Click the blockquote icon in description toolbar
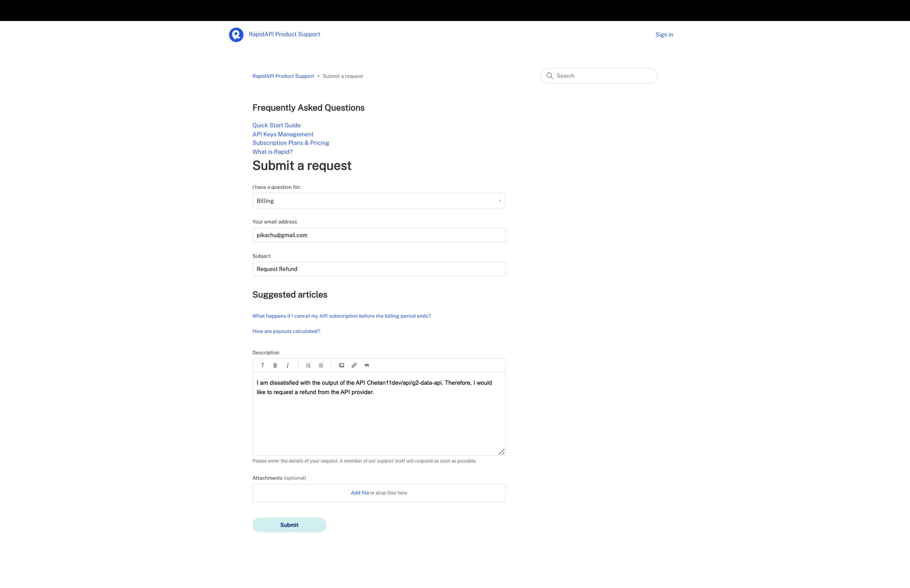Image resolution: width=910 pixels, height=588 pixels. point(367,364)
